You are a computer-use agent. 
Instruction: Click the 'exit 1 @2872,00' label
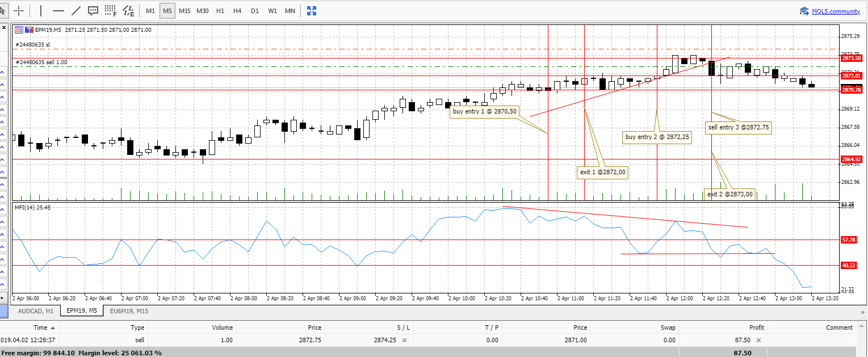tap(603, 172)
